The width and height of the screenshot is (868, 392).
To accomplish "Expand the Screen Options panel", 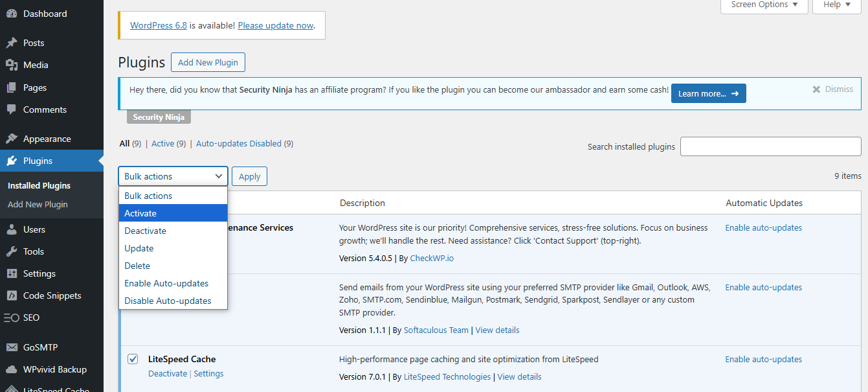I will point(764,5).
